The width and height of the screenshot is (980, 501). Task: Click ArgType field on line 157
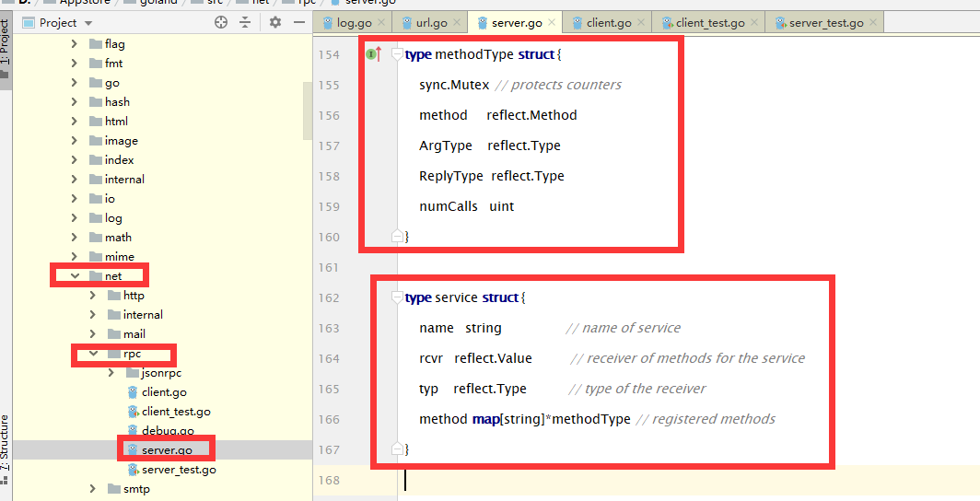click(446, 146)
